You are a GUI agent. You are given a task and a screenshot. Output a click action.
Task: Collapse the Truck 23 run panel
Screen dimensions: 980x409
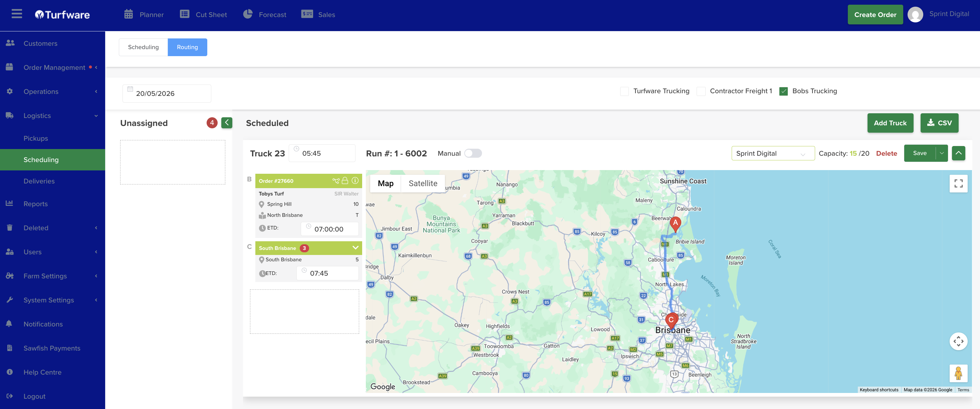pyautogui.click(x=958, y=153)
